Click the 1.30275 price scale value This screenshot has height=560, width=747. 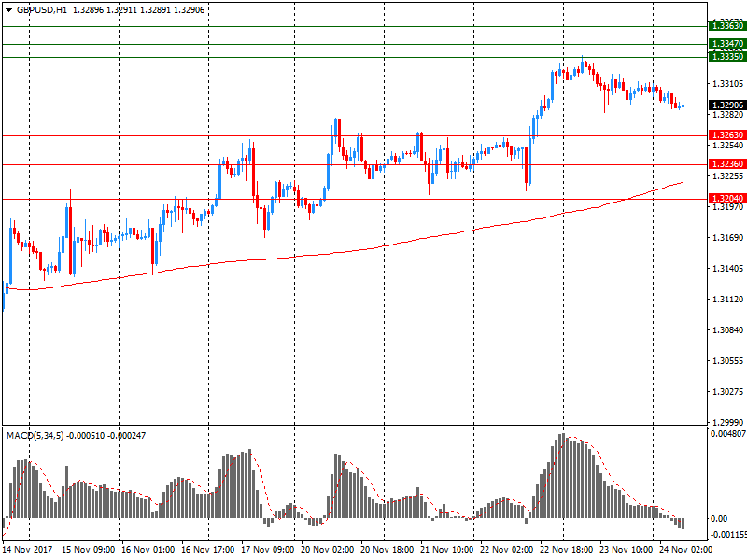tap(727, 392)
